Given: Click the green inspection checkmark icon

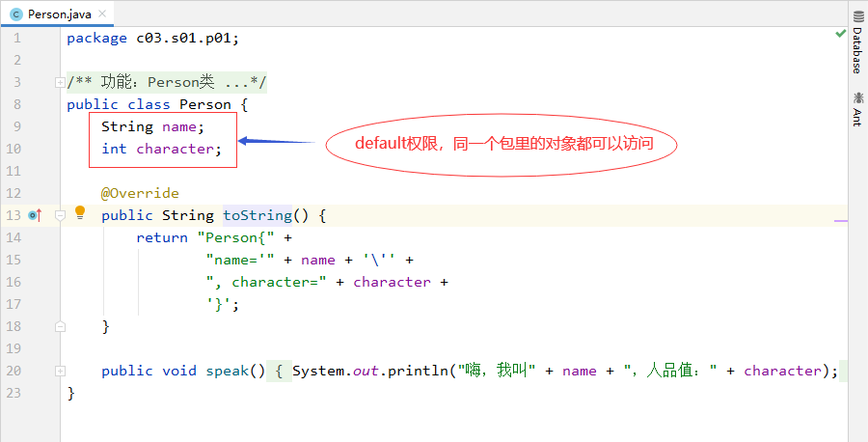Looking at the screenshot, I should (x=840, y=34).
